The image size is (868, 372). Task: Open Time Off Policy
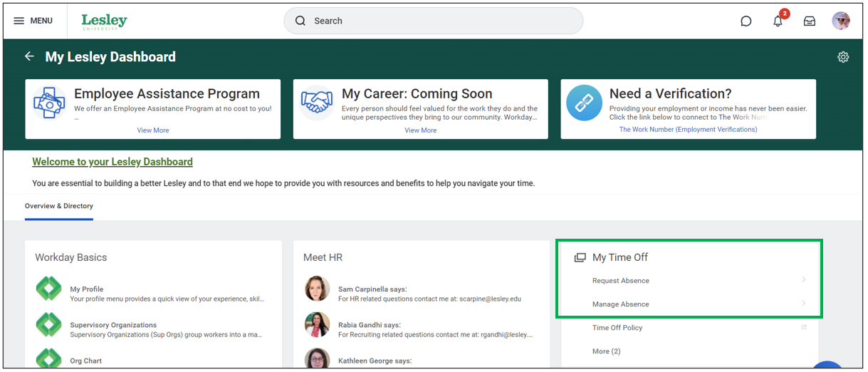(x=617, y=328)
